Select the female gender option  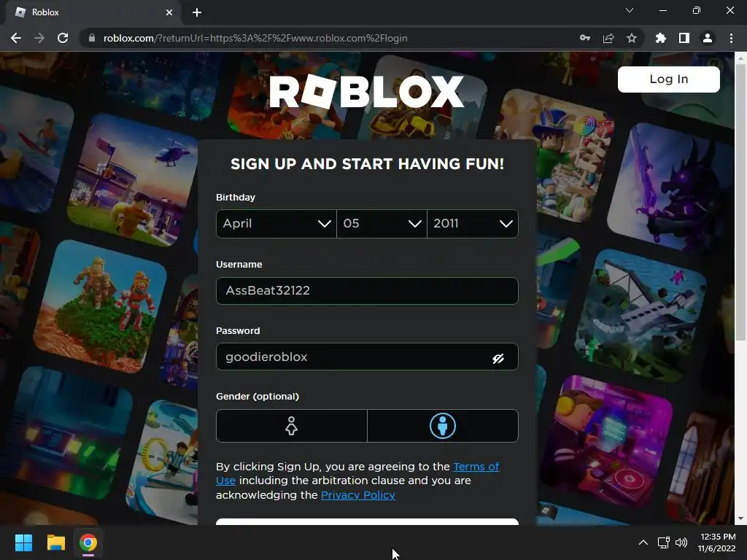click(292, 426)
